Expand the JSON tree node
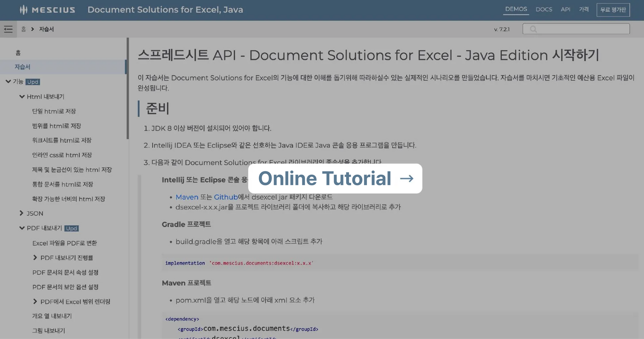The width and height of the screenshot is (644, 339). [21, 213]
